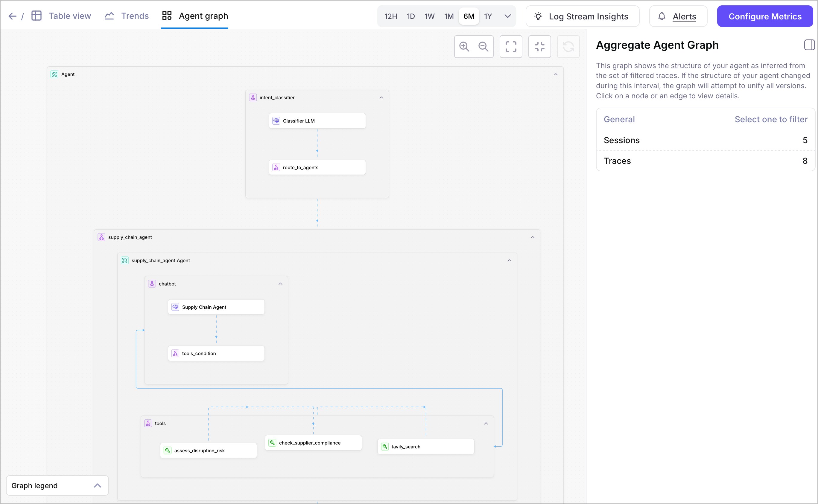Click the check_supplier_compliance wrench icon
The image size is (818, 504).
point(272,443)
